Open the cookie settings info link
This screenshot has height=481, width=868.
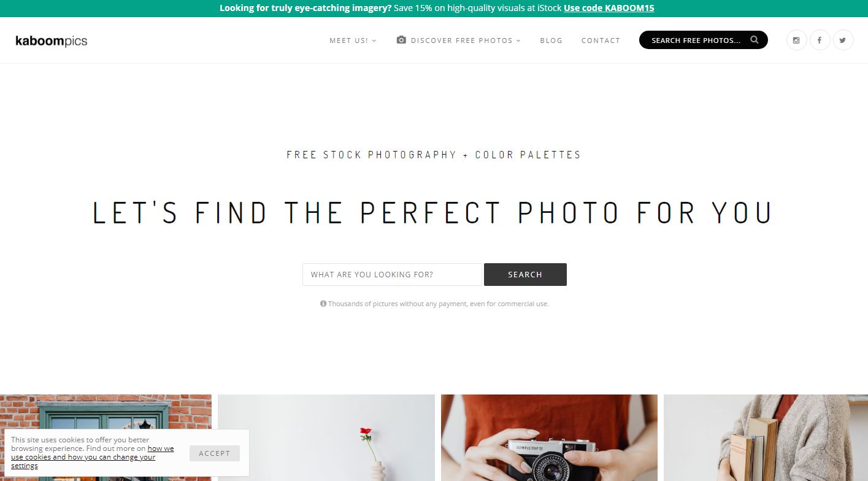(x=93, y=457)
